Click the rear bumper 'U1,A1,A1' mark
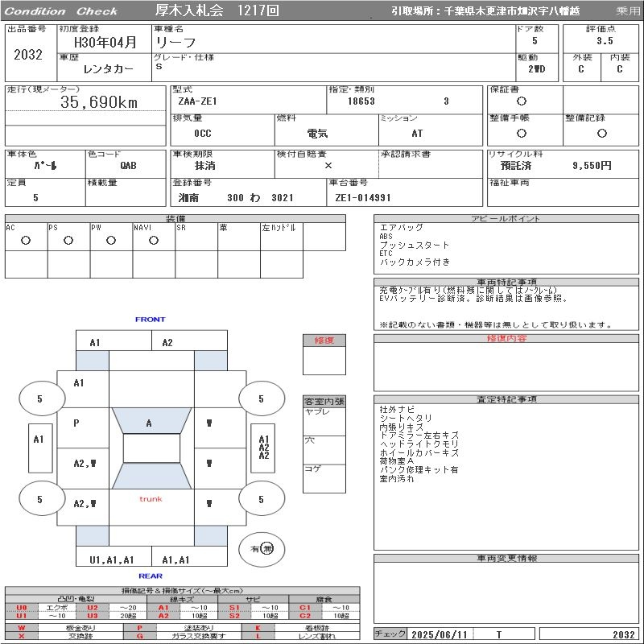644x644 pixels. [111, 559]
